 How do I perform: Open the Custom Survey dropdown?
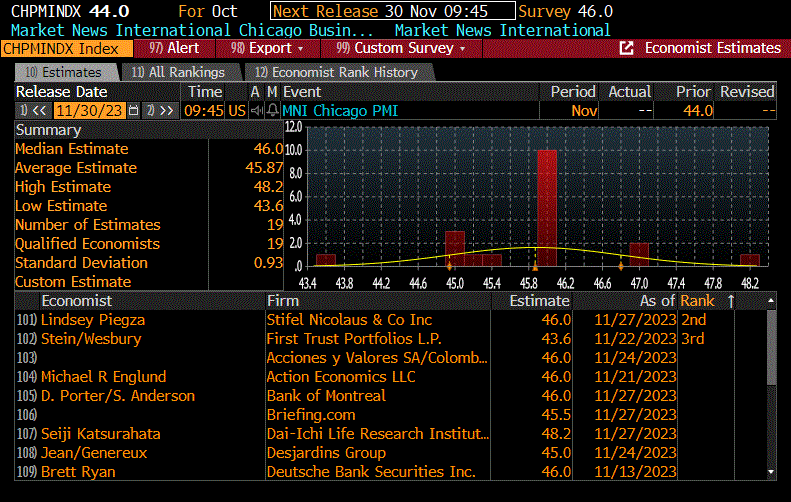[x=401, y=48]
